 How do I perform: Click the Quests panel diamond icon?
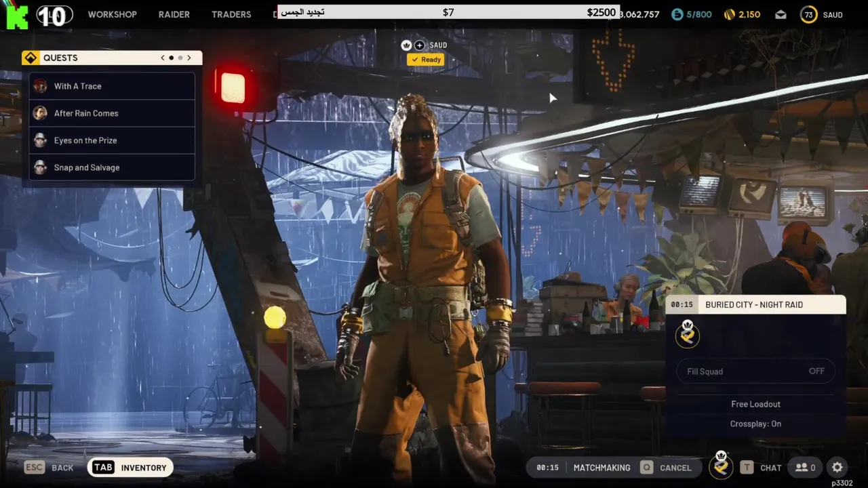(x=31, y=58)
